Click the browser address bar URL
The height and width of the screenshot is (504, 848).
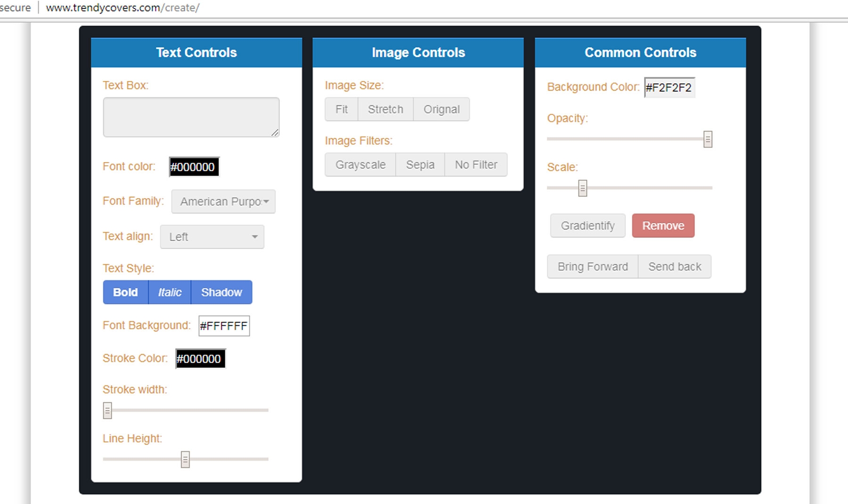click(122, 8)
